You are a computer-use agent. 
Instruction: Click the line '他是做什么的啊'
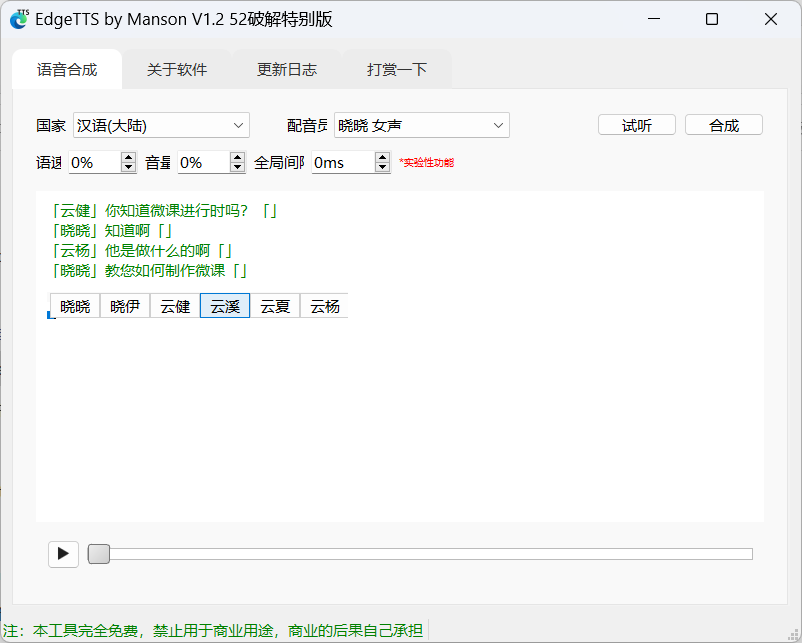157,251
